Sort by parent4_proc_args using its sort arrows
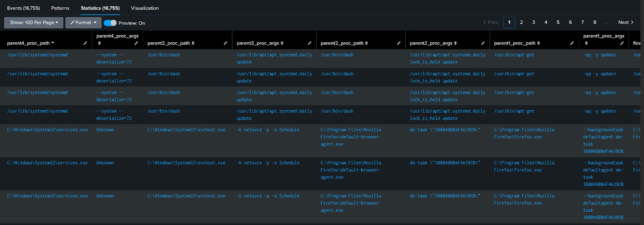 click(x=99, y=43)
